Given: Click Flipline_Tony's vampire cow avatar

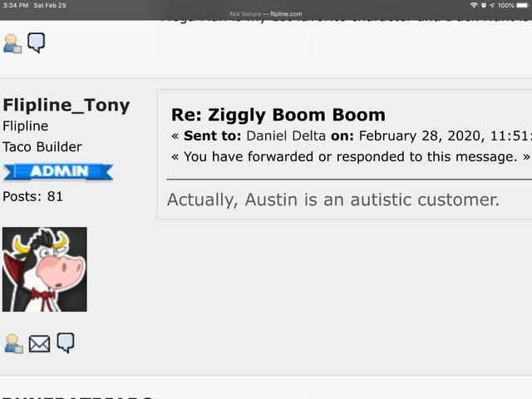Looking at the screenshot, I should tap(45, 269).
